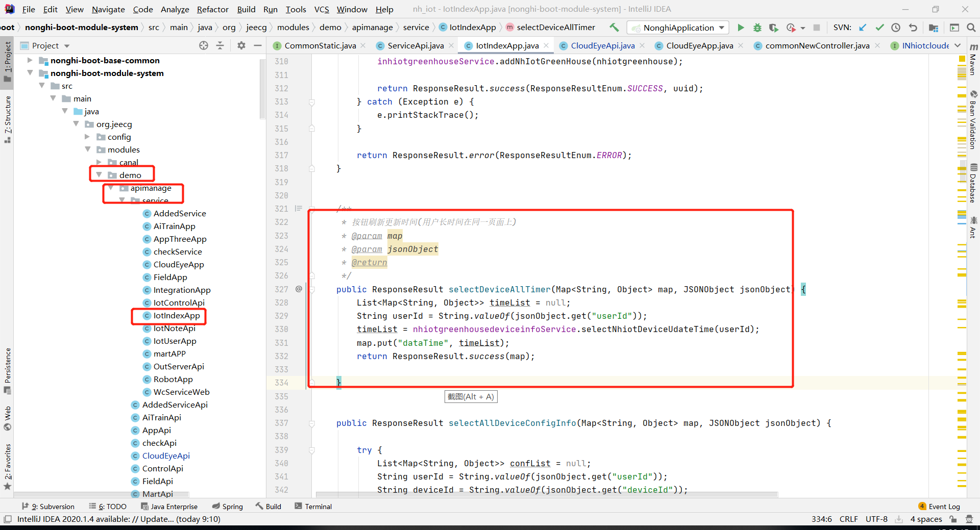Expand the config package

(x=87, y=137)
